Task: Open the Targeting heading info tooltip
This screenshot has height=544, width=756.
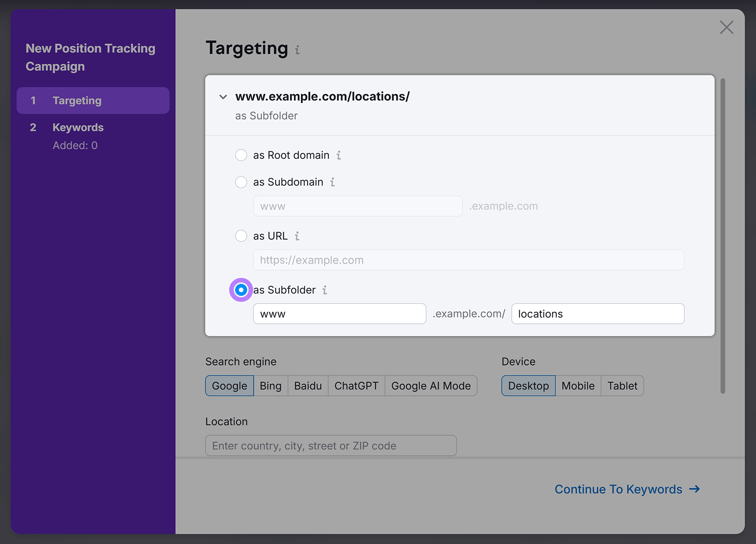Action: tap(297, 49)
